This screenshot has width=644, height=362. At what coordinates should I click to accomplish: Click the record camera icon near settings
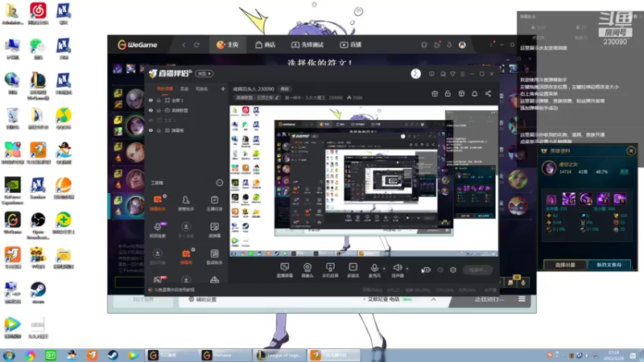coord(426,270)
